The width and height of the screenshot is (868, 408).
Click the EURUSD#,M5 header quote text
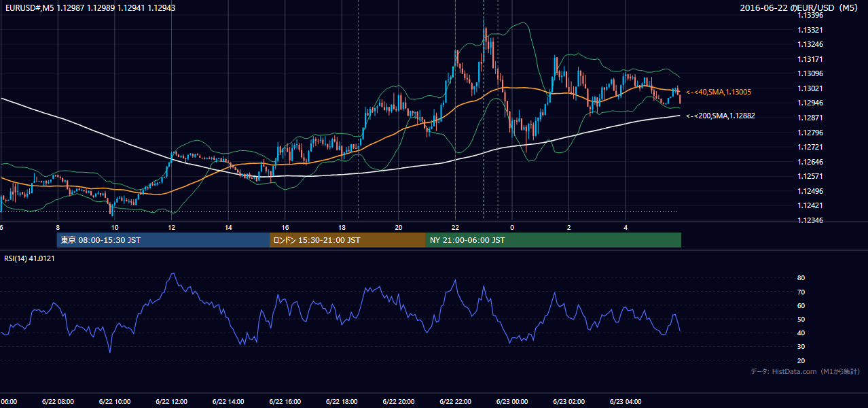[89, 7]
